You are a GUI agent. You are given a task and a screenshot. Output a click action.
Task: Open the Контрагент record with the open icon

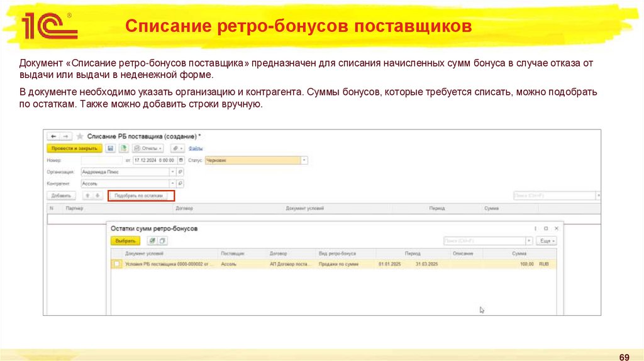click(180, 184)
